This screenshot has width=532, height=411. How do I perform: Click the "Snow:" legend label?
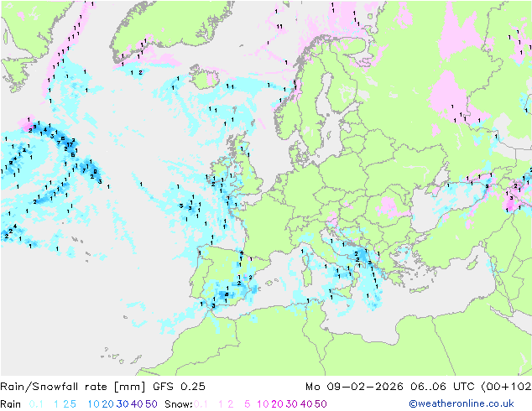[x=179, y=404]
